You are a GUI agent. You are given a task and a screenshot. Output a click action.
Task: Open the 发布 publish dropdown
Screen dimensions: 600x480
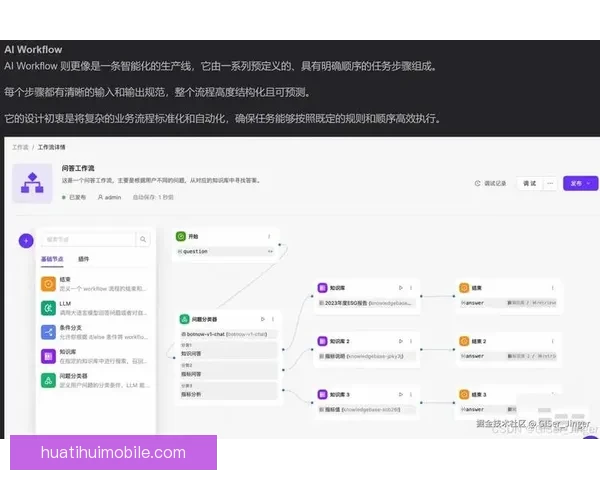pyautogui.click(x=580, y=183)
